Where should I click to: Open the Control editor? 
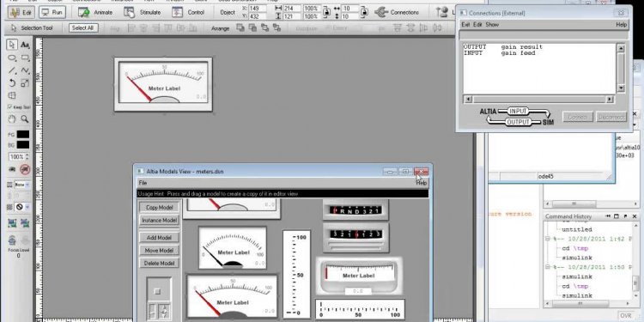click(189, 12)
